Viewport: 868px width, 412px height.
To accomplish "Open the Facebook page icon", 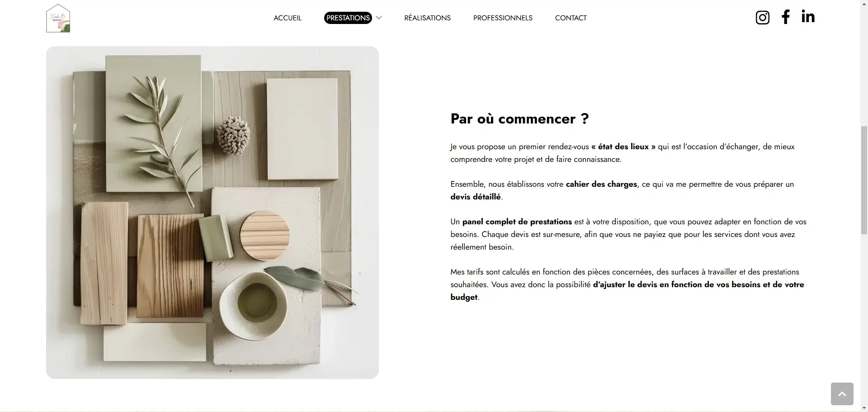I will pyautogui.click(x=786, y=17).
